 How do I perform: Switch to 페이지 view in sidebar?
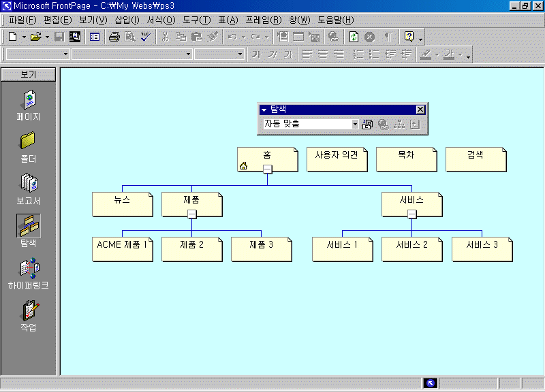pos(29,105)
